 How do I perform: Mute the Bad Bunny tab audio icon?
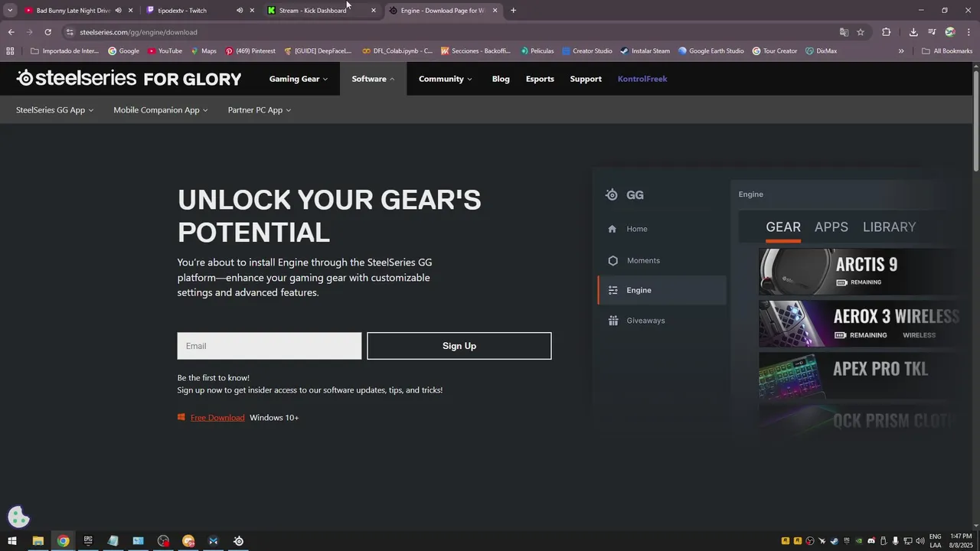(x=118, y=11)
